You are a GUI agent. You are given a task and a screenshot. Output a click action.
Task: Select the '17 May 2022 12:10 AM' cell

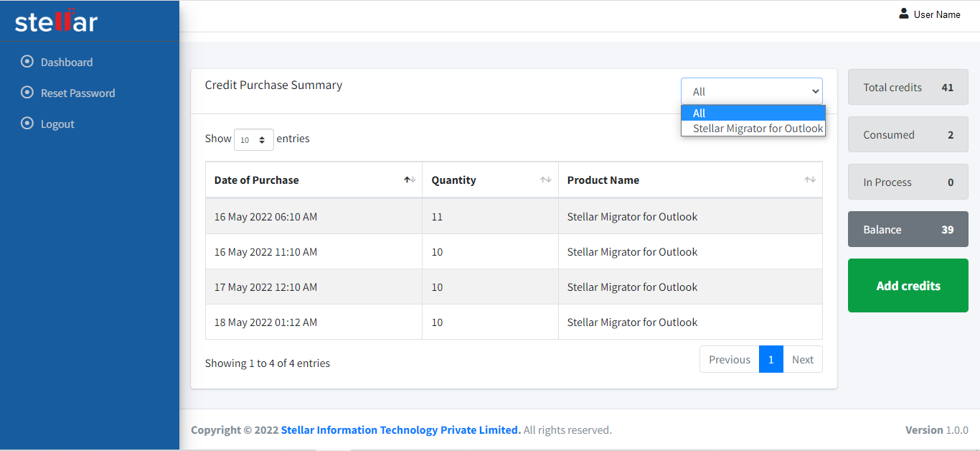[x=314, y=287]
